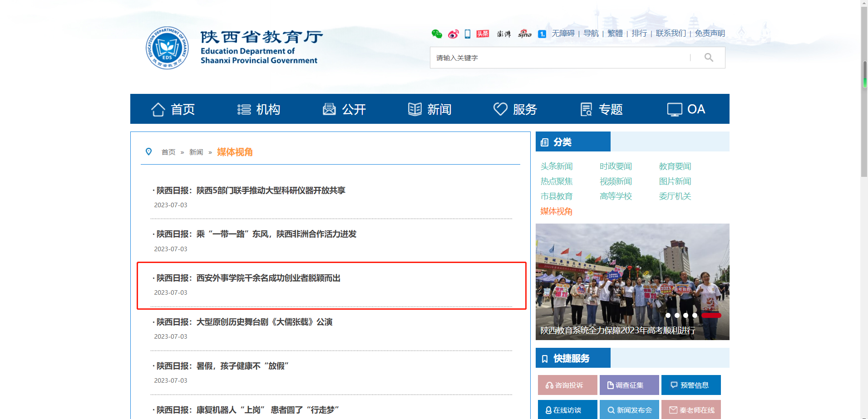The image size is (868, 419).
Task: Open the 排行 ranking link
Action: (639, 34)
